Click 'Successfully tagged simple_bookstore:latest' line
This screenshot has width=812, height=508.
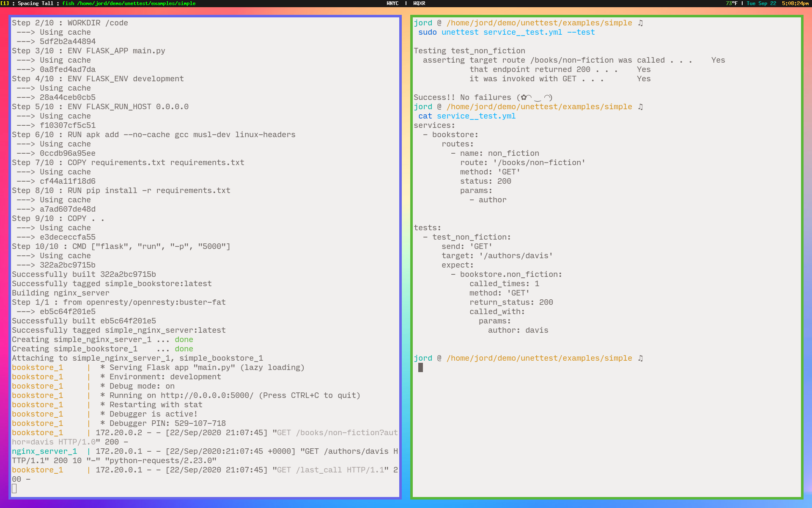112,284
